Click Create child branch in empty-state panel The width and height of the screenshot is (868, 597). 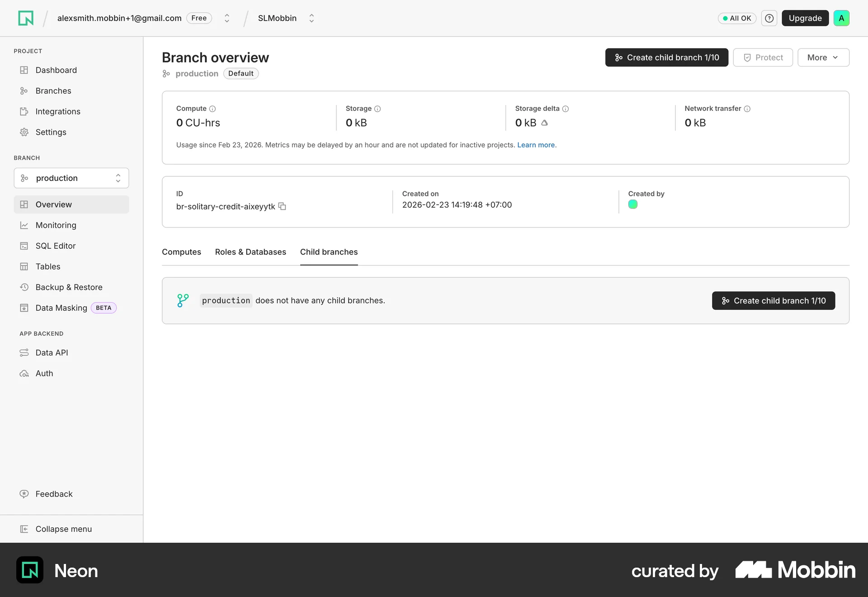[x=773, y=301]
